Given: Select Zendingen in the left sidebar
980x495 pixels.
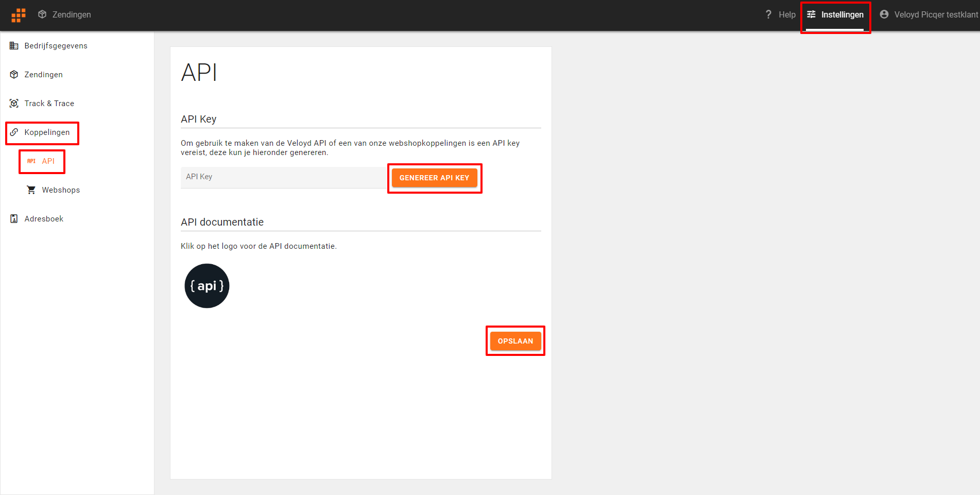Looking at the screenshot, I should 44,75.
